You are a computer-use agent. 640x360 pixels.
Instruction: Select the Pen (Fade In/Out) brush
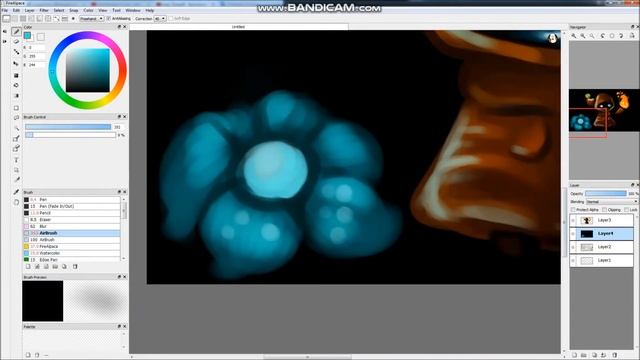click(x=72, y=207)
